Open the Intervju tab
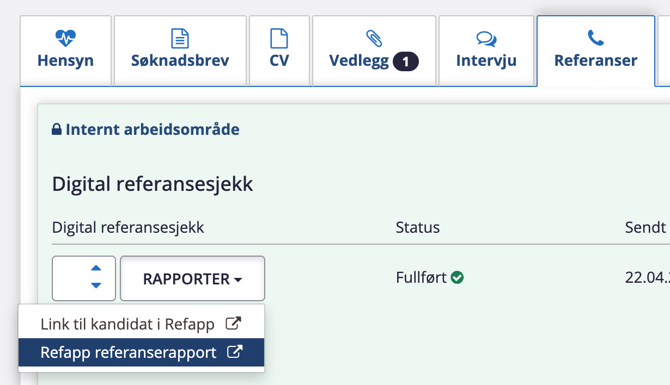This screenshot has width=670, height=385. (x=486, y=51)
